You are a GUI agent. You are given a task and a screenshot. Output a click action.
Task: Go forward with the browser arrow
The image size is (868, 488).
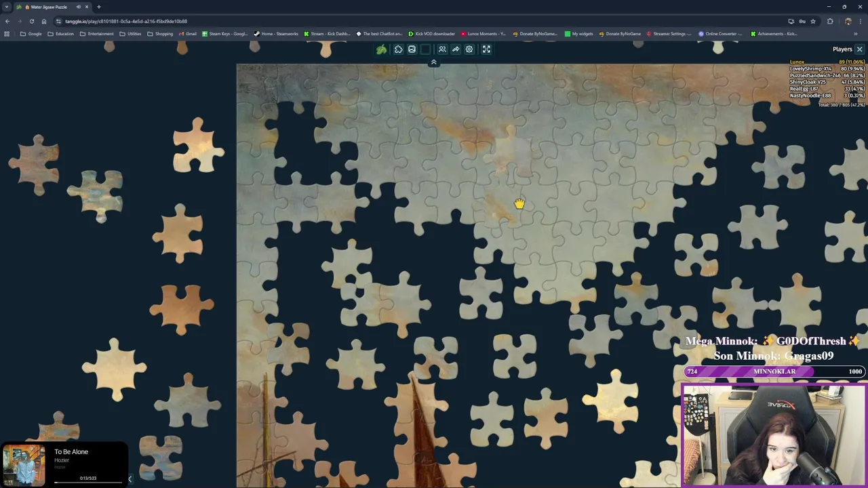[x=19, y=21]
